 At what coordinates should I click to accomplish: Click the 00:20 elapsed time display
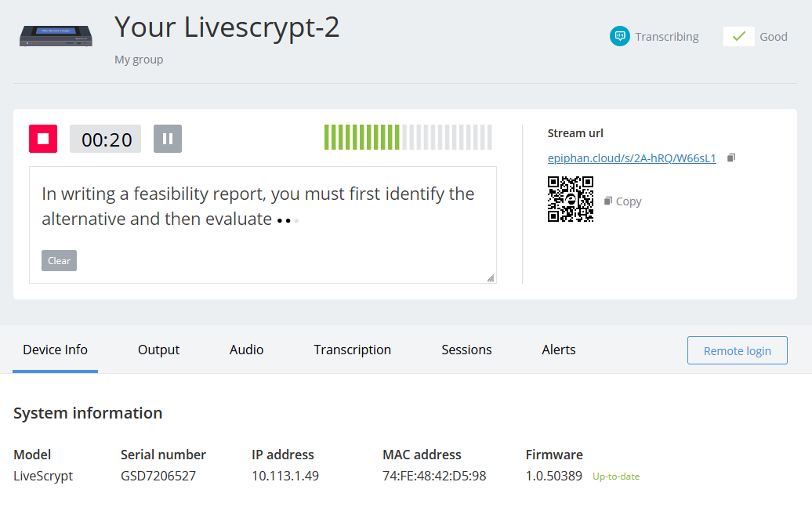click(x=106, y=140)
